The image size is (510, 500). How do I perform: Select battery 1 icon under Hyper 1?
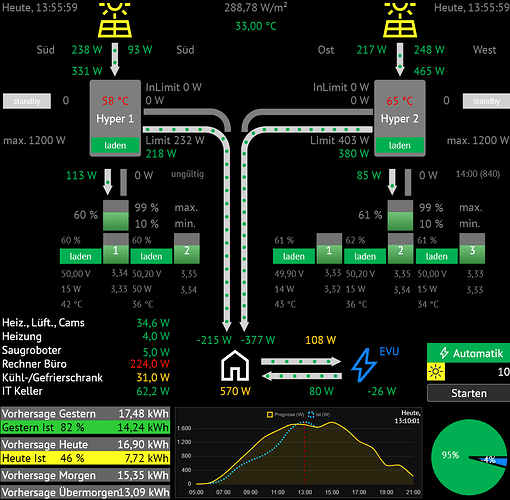(x=115, y=249)
